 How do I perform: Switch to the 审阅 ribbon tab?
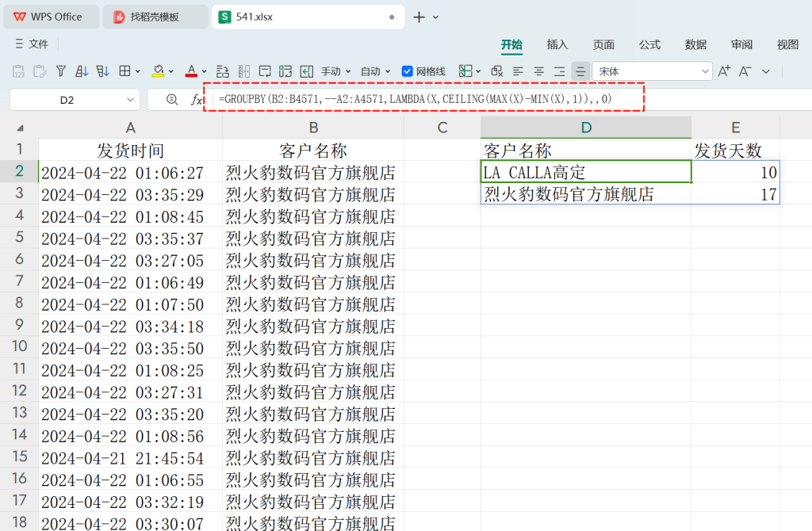pos(741,44)
